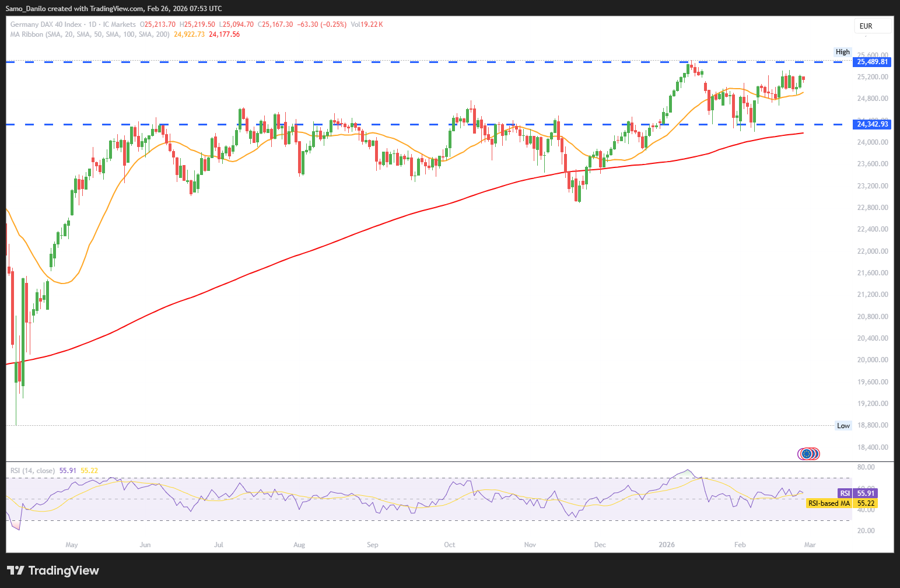Click the Oct label on the time axis
This screenshot has width=900, height=588.
(449, 545)
